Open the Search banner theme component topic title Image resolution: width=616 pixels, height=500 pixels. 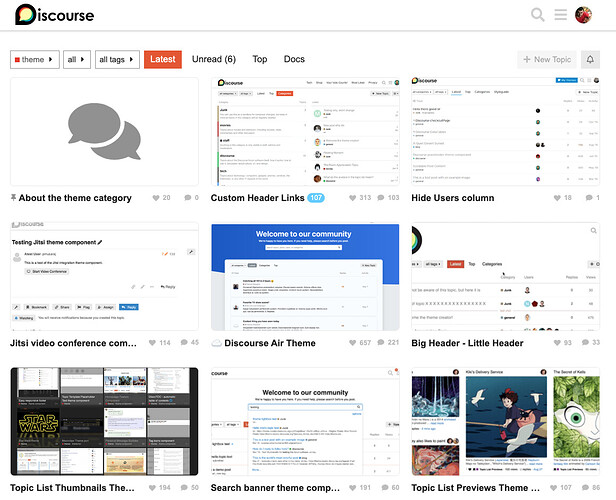pos(275,488)
